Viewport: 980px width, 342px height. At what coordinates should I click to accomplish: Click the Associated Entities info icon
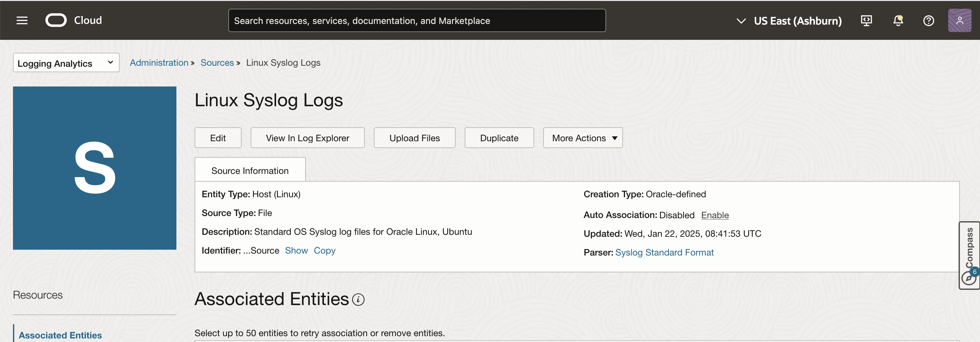[358, 300]
